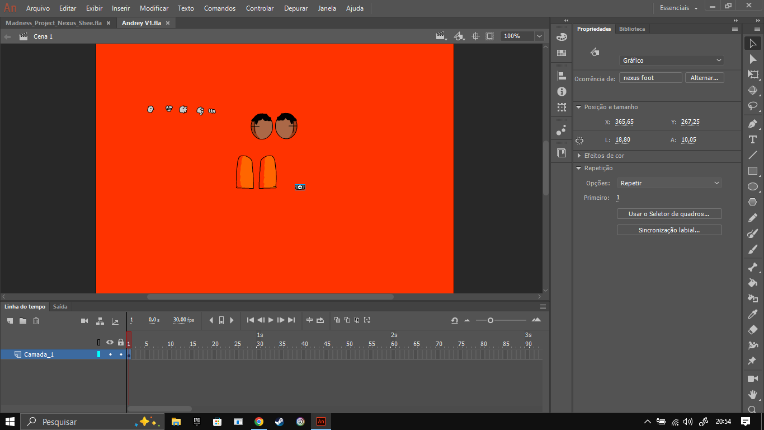The image size is (764, 430).
Task: Open the Arquivo menu
Action: coord(38,8)
